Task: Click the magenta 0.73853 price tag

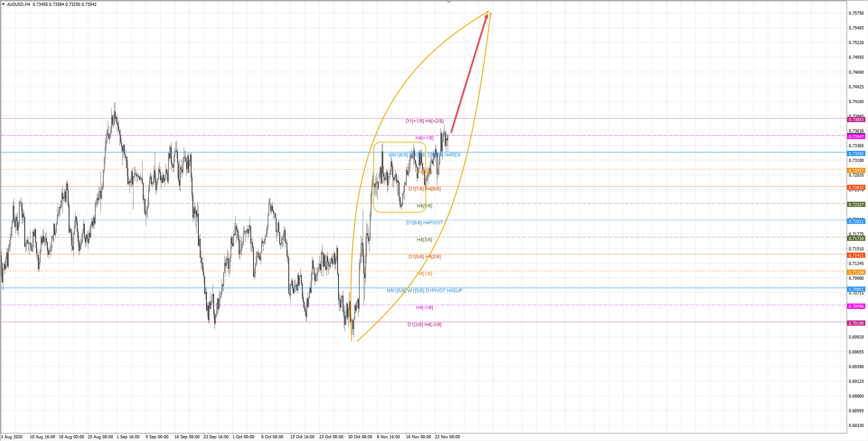Action: click(856, 120)
